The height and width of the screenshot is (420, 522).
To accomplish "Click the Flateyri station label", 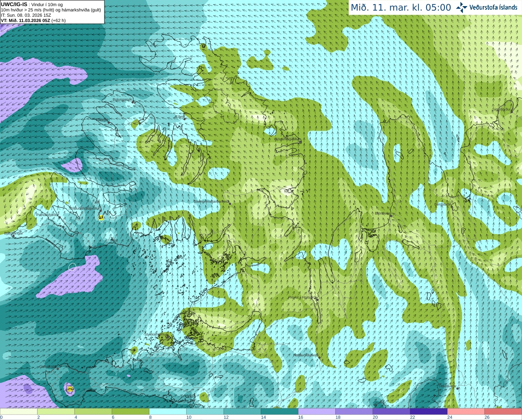I will (102, 120).
